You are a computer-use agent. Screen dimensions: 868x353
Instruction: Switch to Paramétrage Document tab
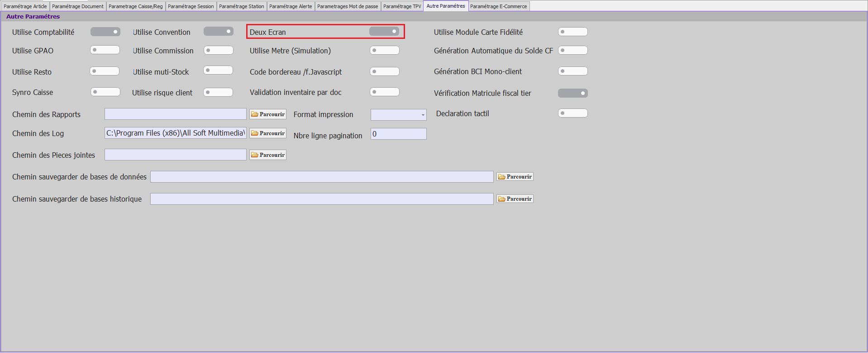click(78, 6)
